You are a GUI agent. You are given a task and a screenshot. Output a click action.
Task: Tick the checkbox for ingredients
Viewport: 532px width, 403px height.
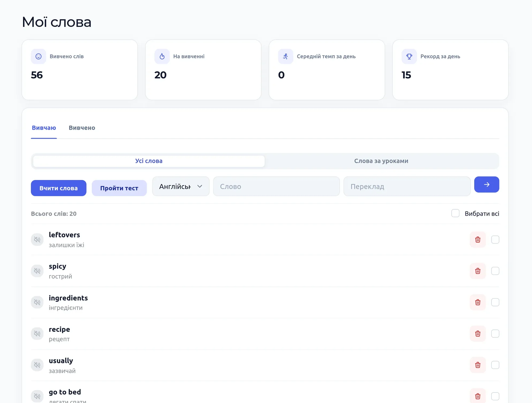pyautogui.click(x=495, y=302)
